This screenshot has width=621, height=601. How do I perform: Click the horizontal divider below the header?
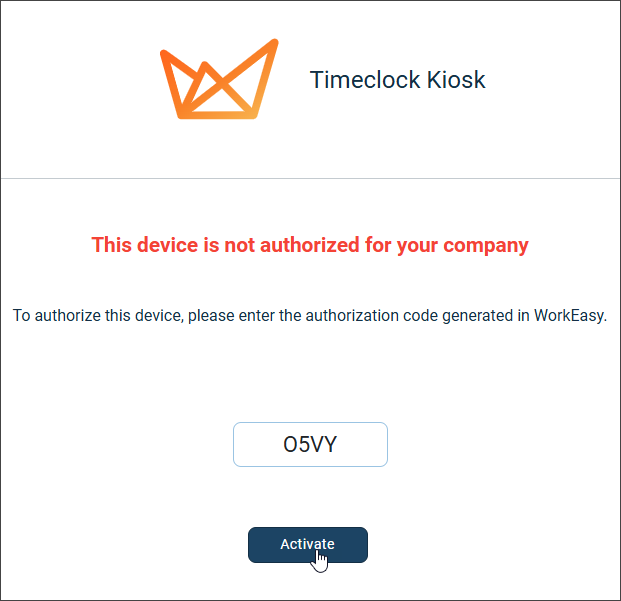coord(310,179)
